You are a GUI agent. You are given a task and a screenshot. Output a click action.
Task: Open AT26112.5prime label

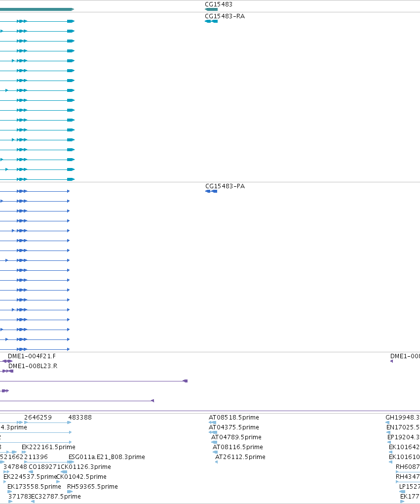(x=240, y=457)
